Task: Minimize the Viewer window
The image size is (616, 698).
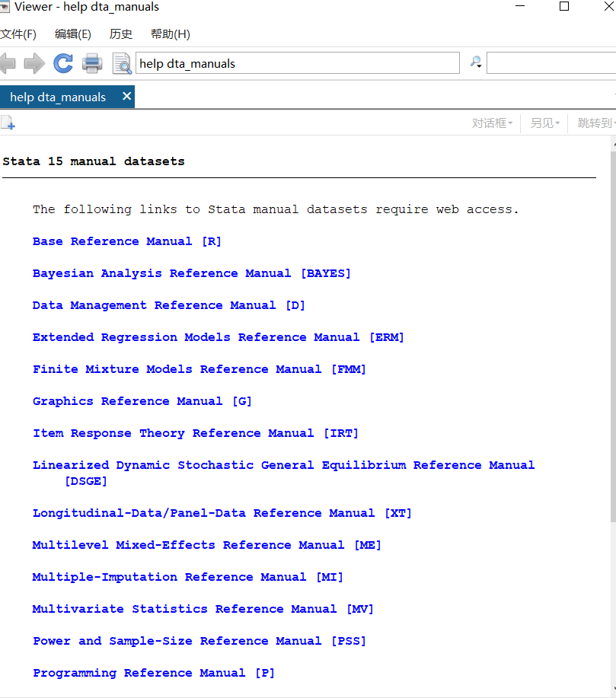Action: (x=520, y=6)
